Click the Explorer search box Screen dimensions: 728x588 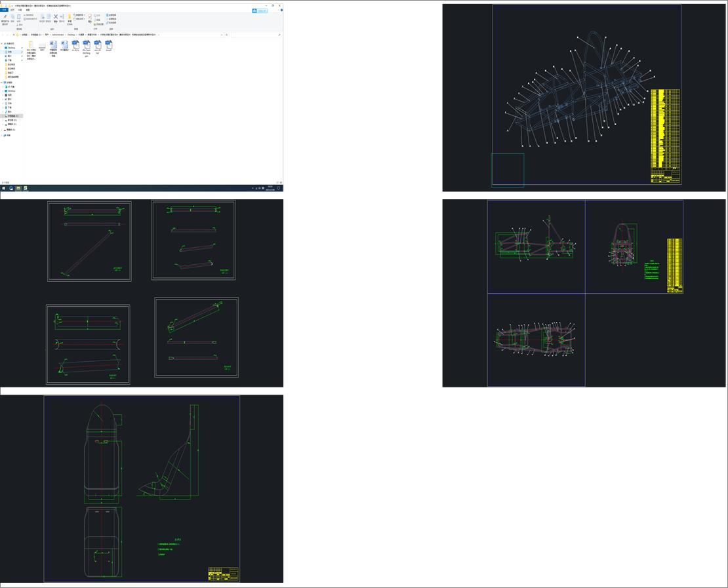[x=256, y=35]
